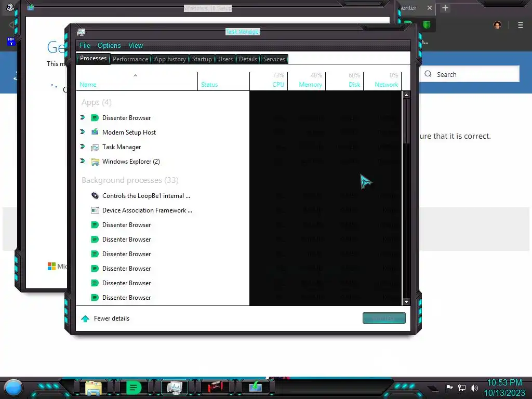Screen dimensions: 532x399
Task: Click the MFT icon on left edge
Action: click(x=11, y=42)
